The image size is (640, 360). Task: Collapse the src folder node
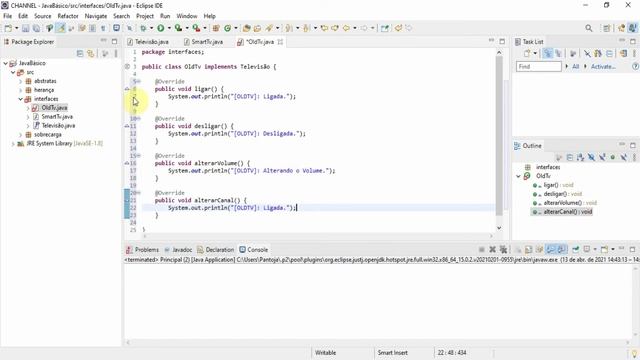[13, 72]
